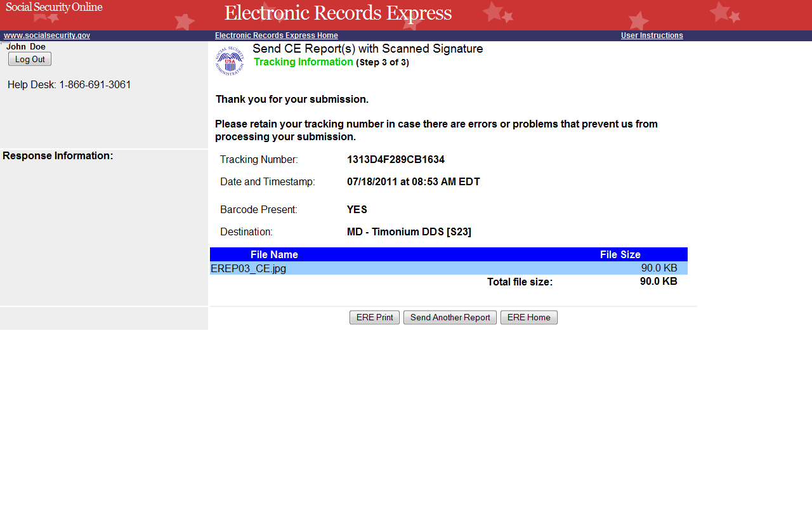Click the green Tracking Information step heading
The height and width of the screenshot is (522, 812).
303,62
